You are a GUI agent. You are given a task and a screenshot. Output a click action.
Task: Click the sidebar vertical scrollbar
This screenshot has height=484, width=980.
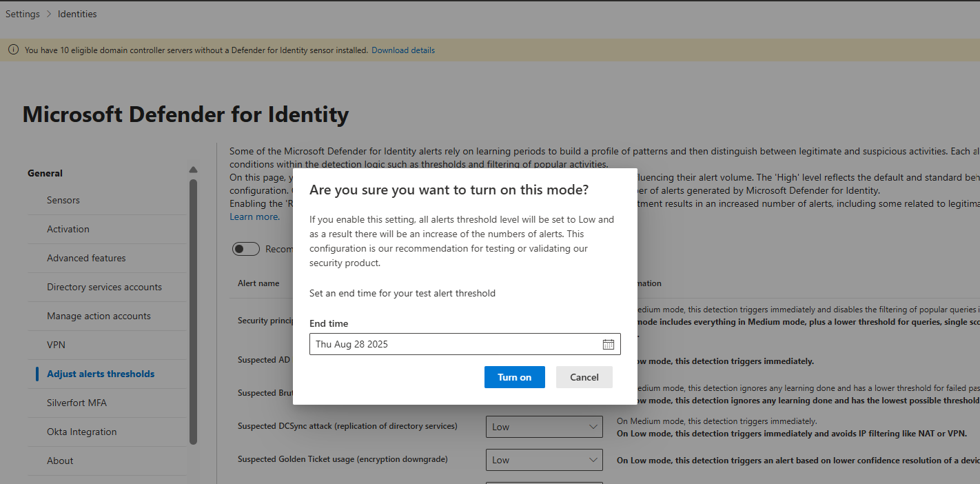[x=193, y=312]
